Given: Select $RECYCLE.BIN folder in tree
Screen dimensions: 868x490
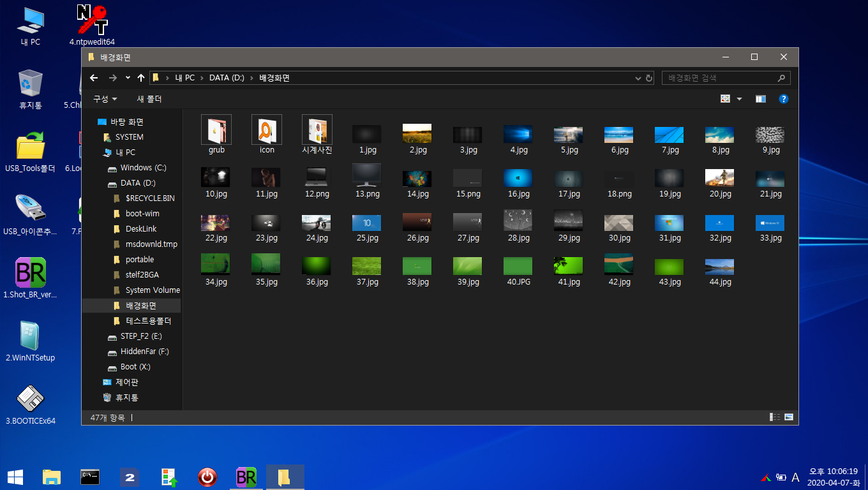Looking at the screenshot, I should [144, 198].
